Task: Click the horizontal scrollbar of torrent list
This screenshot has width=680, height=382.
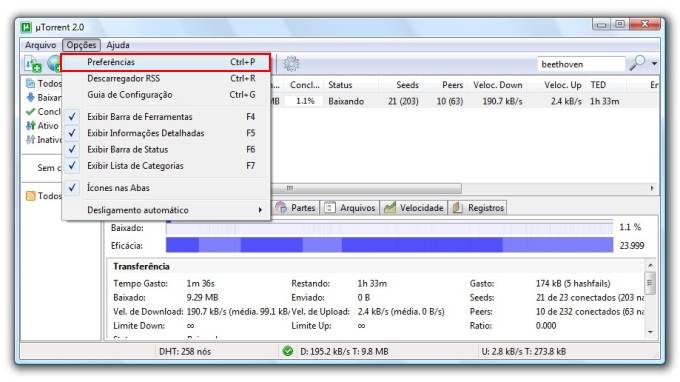Action: click(x=462, y=188)
